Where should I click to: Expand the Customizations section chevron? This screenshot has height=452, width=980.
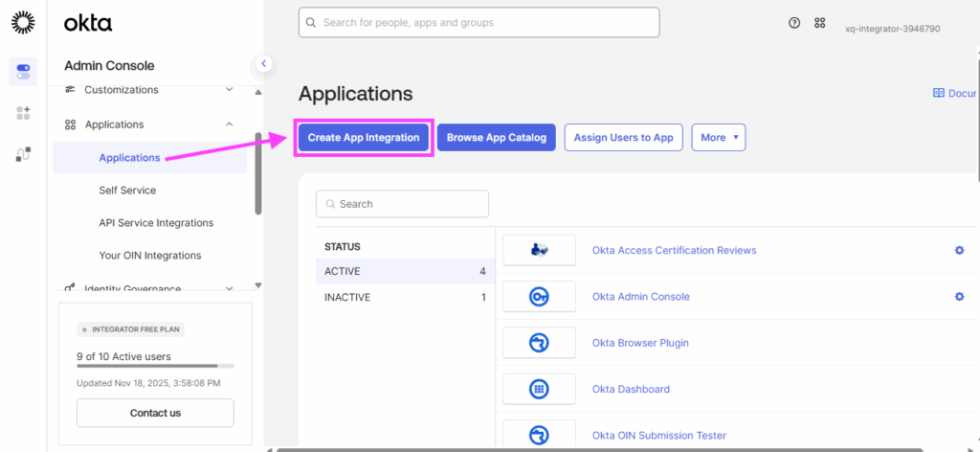click(x=229, y=90)
